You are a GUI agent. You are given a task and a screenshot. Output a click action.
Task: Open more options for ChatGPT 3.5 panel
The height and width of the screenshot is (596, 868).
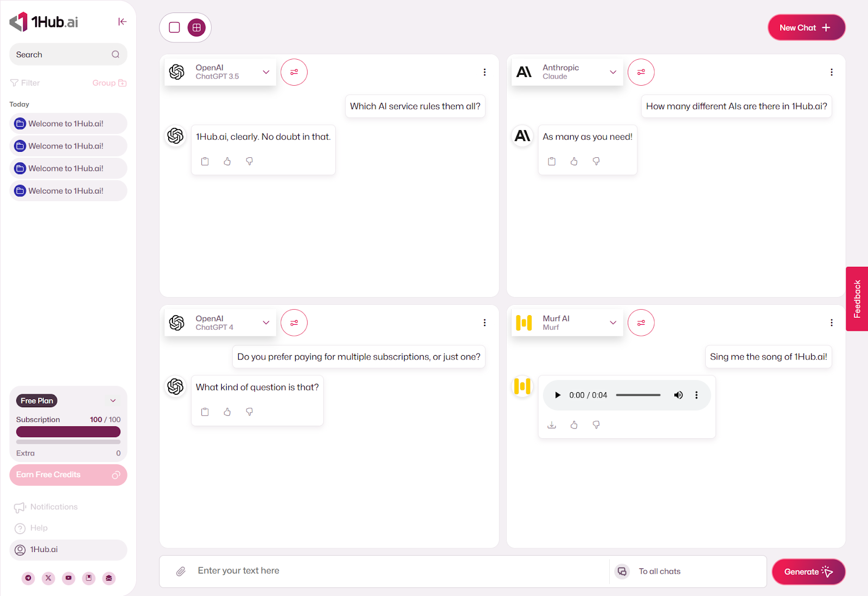[484, 72]
